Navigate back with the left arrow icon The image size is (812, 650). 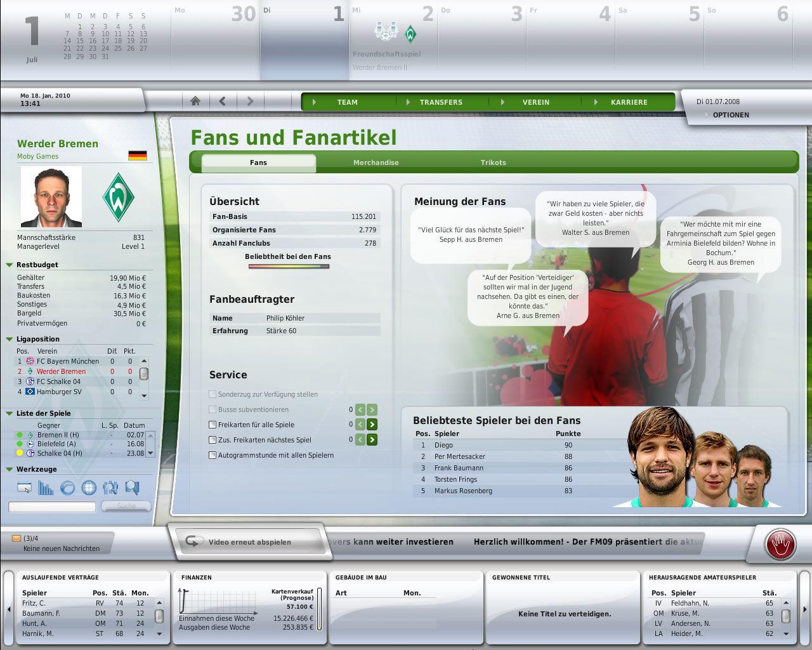[223, 101]
